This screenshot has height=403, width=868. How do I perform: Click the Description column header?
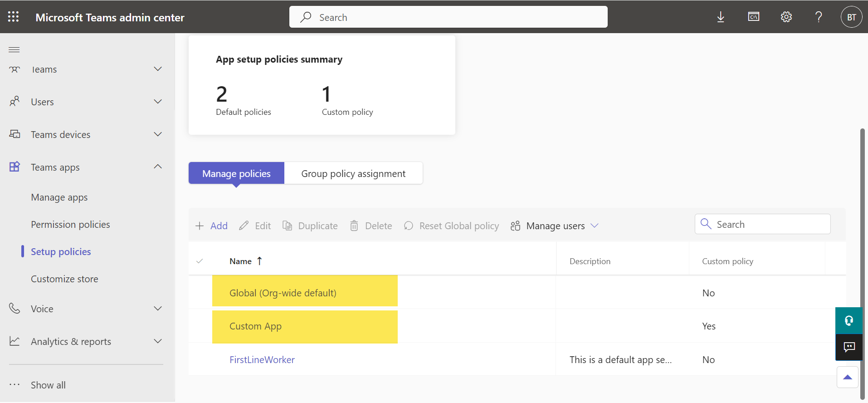[x=590, y=261]
